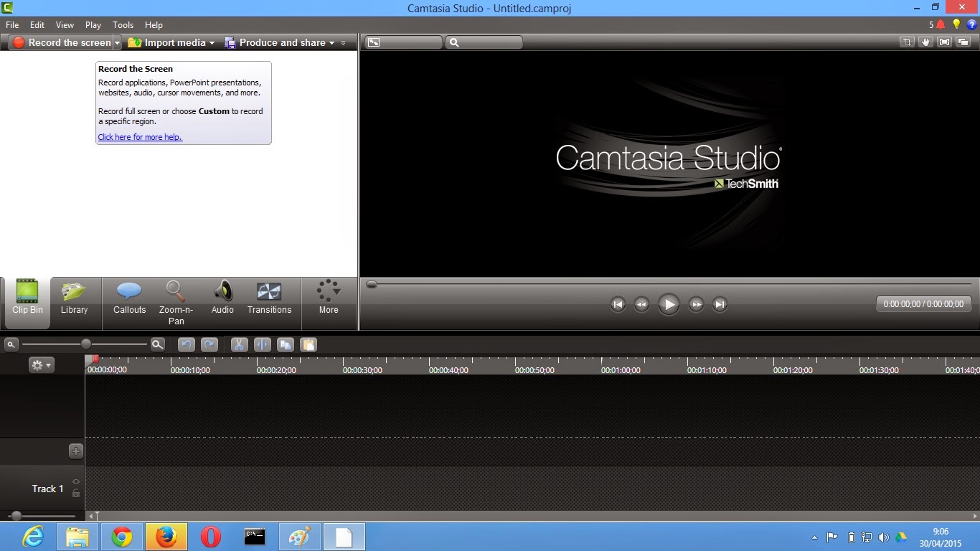Image resolution: width=980 pixels, height=551 pixels.
Task: Open the Play menu
Action: (x=93, y=24)
